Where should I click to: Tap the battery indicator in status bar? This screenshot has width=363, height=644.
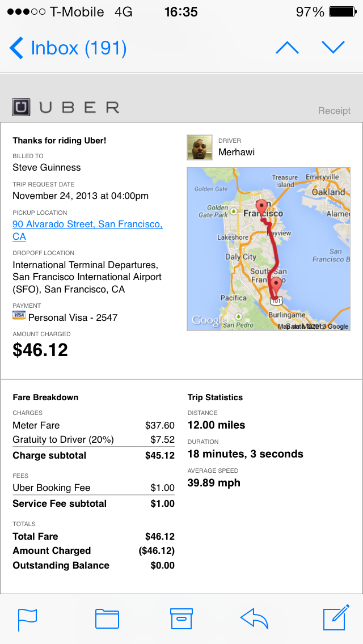pyautogui.click(x=342, y=12)
